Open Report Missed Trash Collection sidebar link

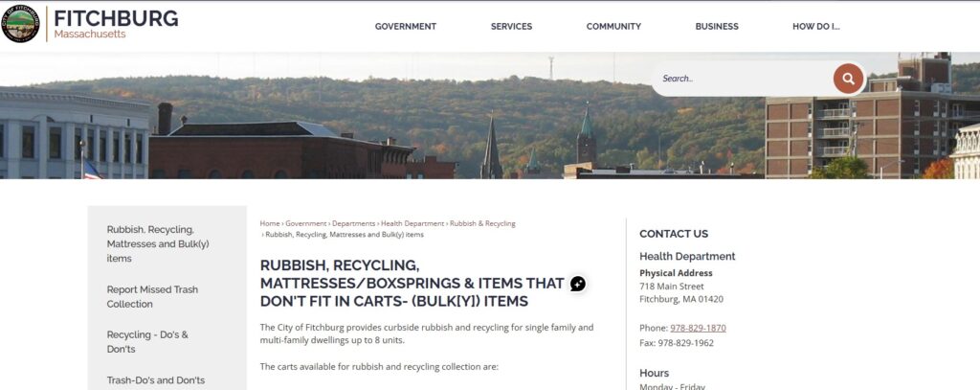[152, 297]
